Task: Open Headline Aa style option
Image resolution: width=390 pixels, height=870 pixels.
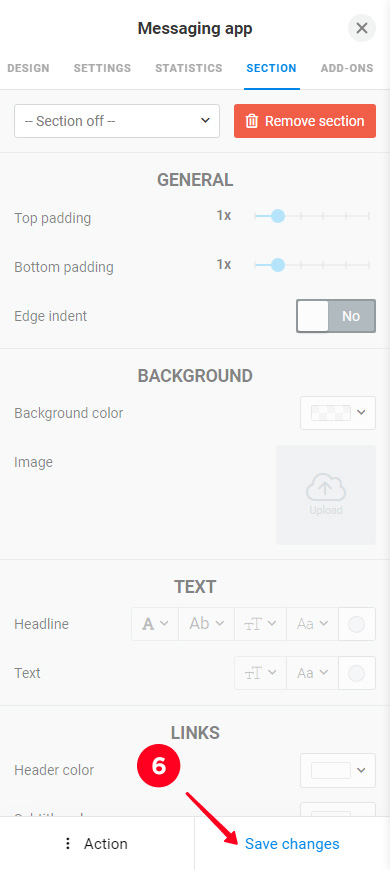Action: tap(312, 624)
